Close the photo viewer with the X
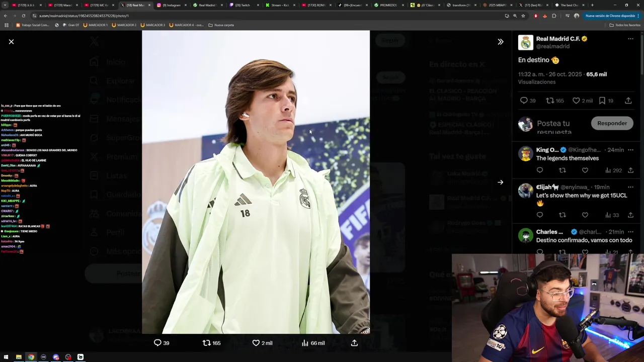644x362 pixels. [x=11, y=42]
